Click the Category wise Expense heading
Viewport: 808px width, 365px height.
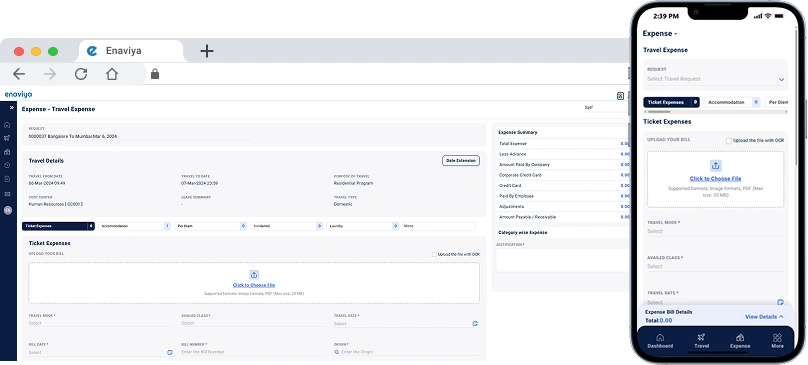tap(523, 233)
